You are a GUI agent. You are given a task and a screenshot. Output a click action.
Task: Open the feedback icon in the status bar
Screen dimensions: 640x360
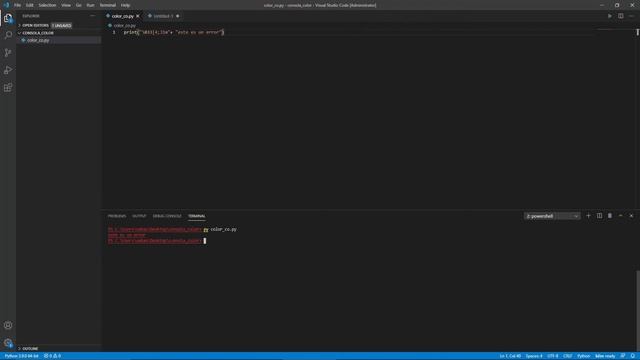[x=623, y=356]
